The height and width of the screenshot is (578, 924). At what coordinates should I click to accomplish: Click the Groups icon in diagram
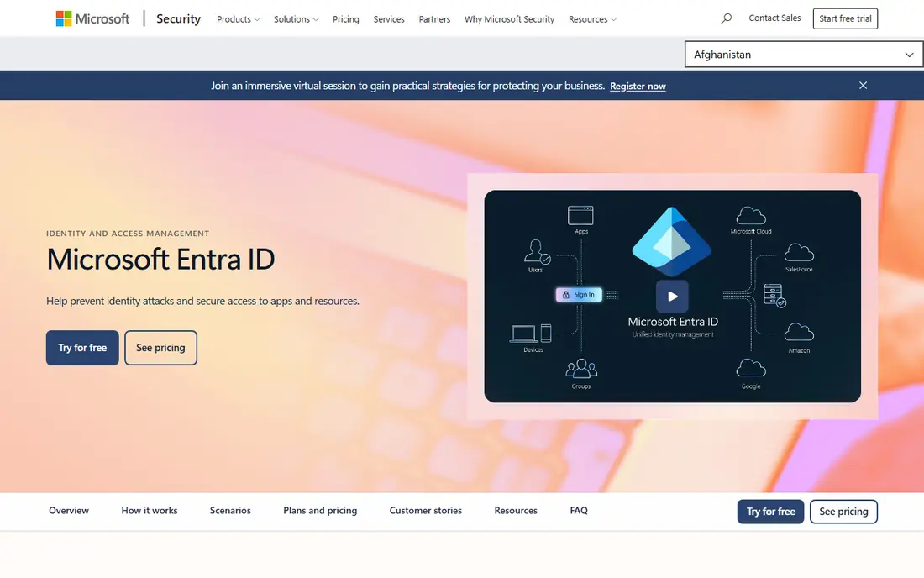coord(581,369)
